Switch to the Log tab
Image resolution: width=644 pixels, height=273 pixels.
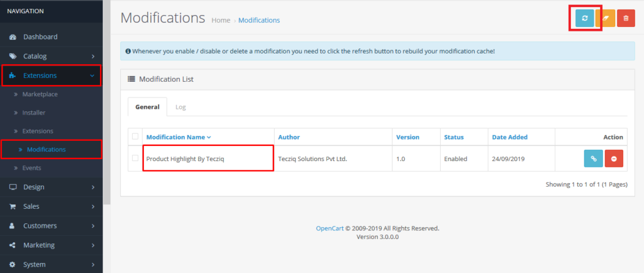click(180, 107)
